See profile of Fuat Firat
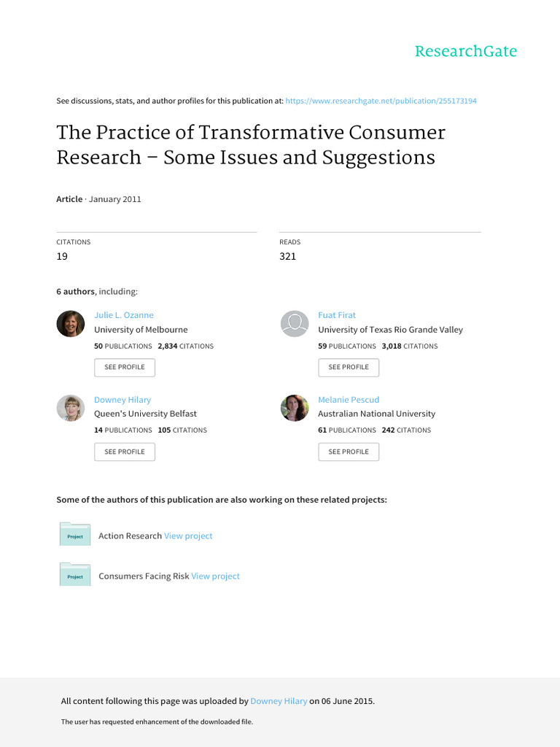The width and height of the screenshot is (560, 747). tap(349, 368)
